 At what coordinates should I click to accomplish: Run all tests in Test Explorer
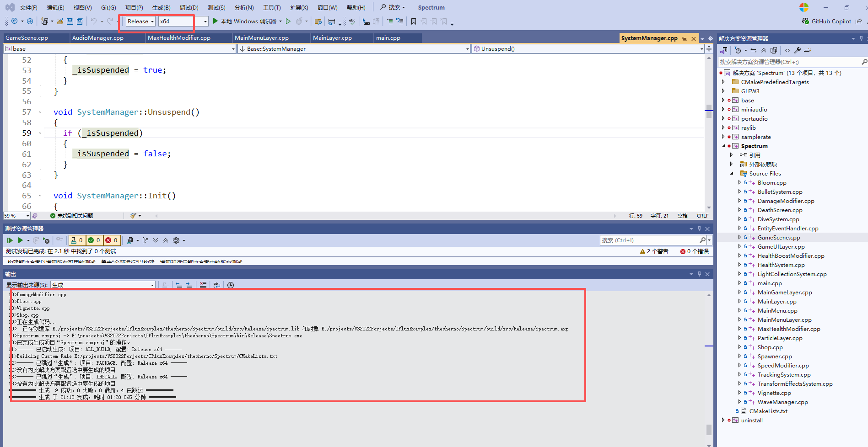(10, 240)
